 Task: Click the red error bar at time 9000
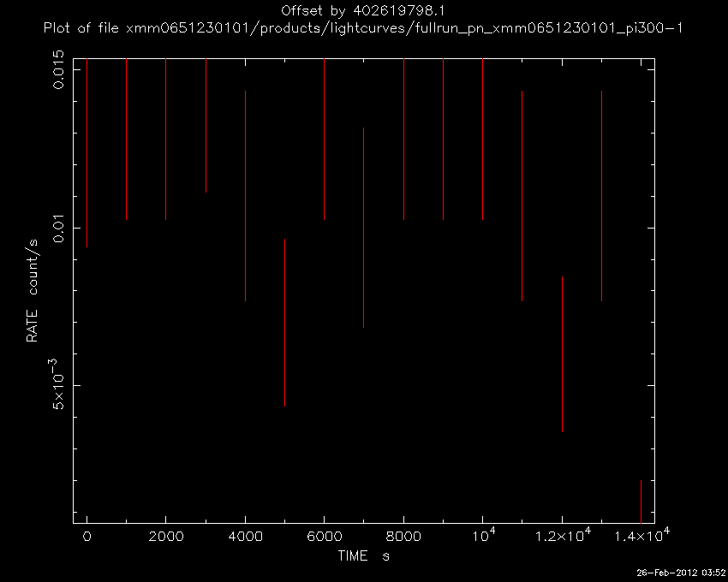444,140
